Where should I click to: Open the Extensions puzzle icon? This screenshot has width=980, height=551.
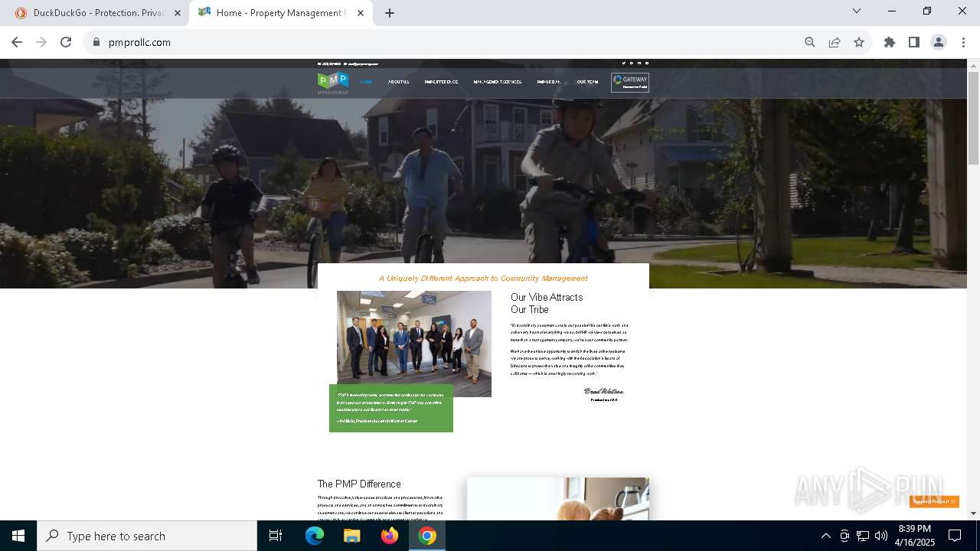[890, 42]
